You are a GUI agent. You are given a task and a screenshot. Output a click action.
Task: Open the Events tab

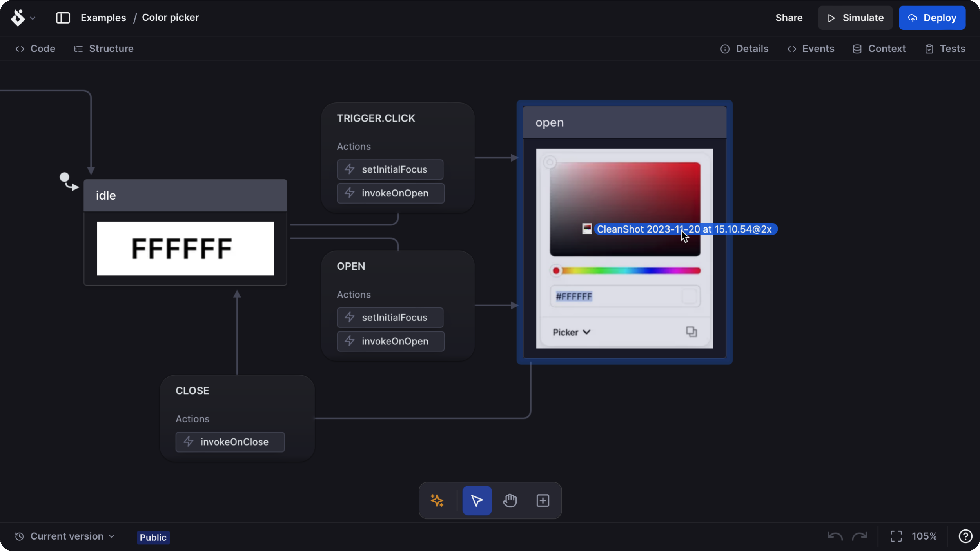[810, 48]
